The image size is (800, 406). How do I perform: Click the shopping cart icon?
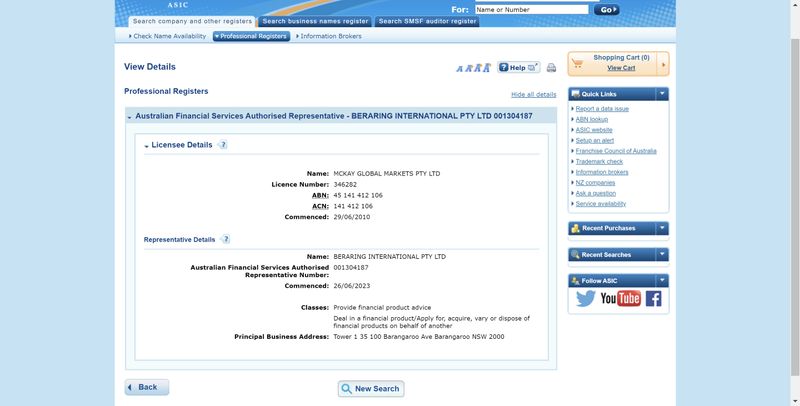tap(577, 63)
